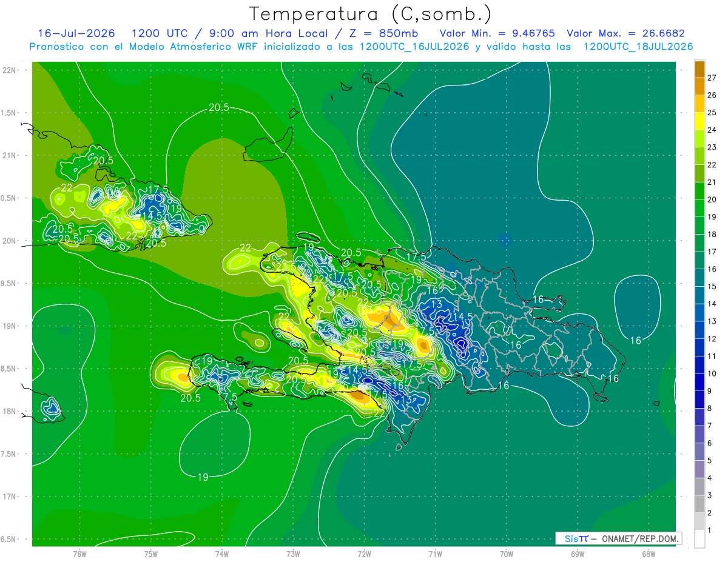Click the color bar label '21'

pos(712,182)
